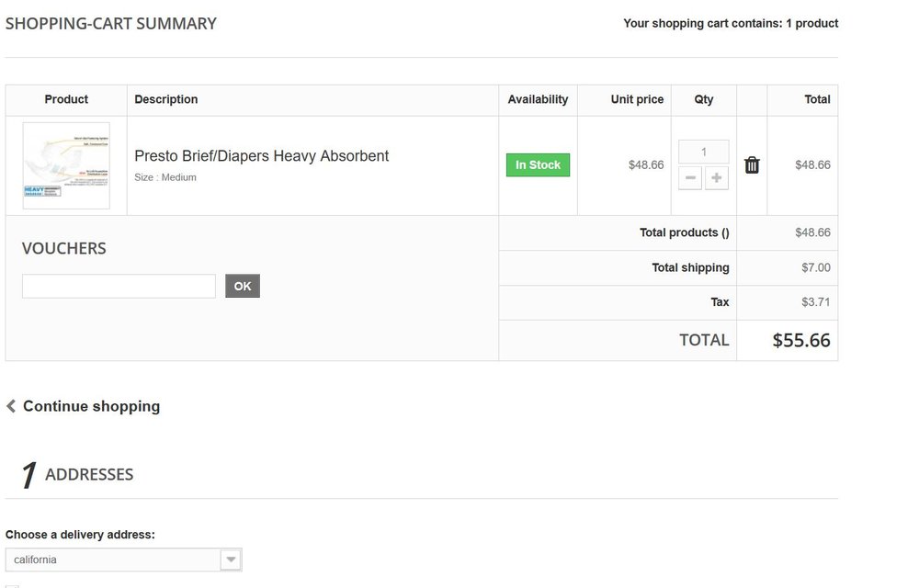Click the $55.66 grand total amount

coord(800,341)
